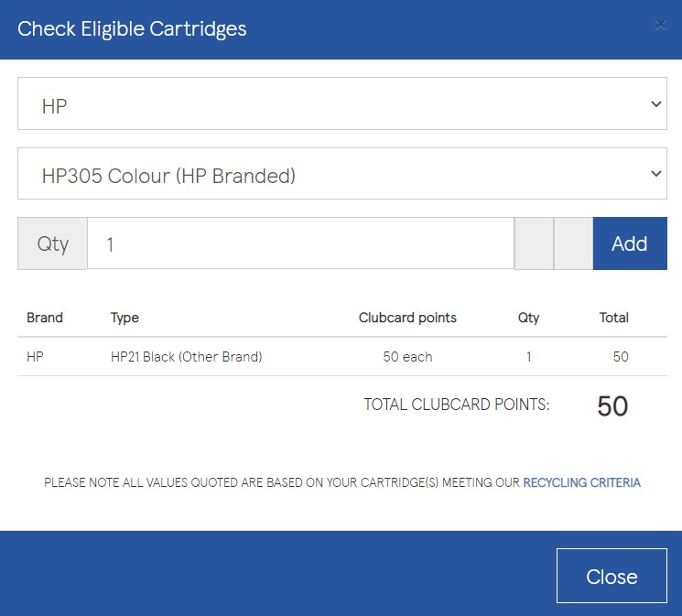Open the RECYCLING CRITERIA link
This screenshot has height=616, width=682.
pos(581,482)
